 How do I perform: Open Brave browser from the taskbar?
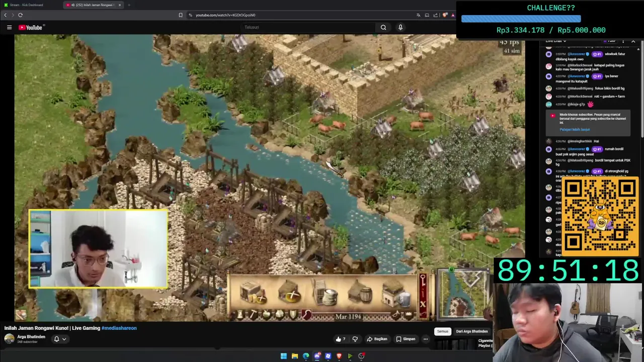pyautogui.click(x=339, y=356)
